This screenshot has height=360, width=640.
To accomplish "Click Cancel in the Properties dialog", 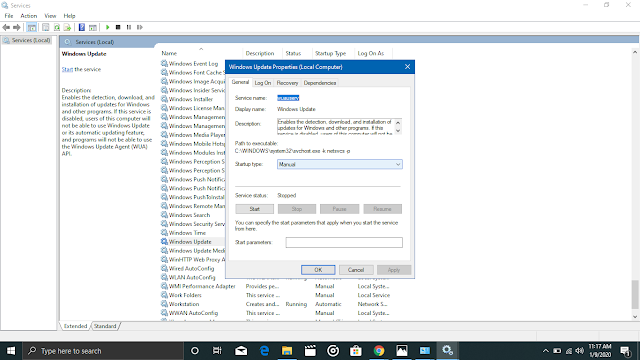I will coord(356,270).
